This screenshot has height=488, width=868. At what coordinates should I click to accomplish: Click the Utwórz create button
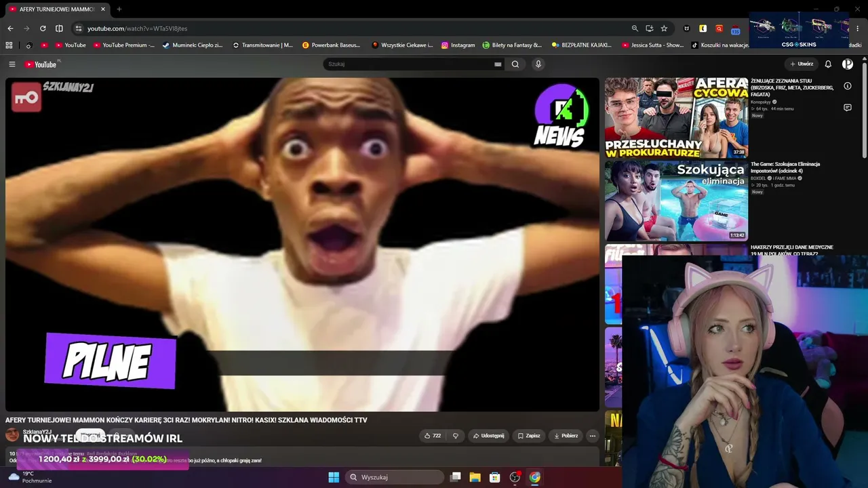(802, 64)
